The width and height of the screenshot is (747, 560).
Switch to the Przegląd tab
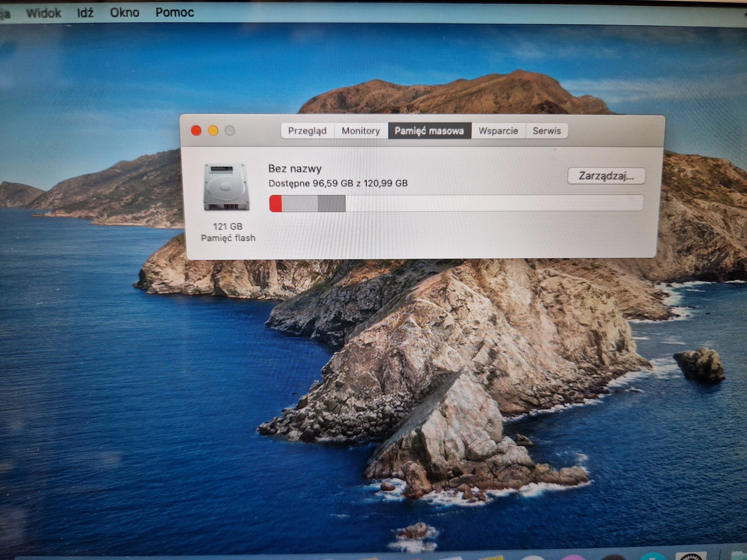coord(307,131)
